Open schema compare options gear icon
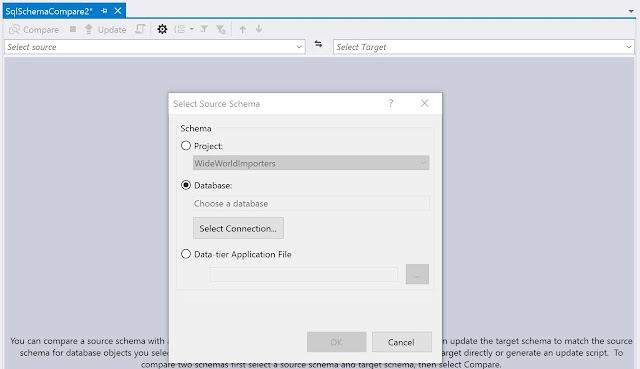The height and width of the screenshot is (369, 640). point(162,29)
